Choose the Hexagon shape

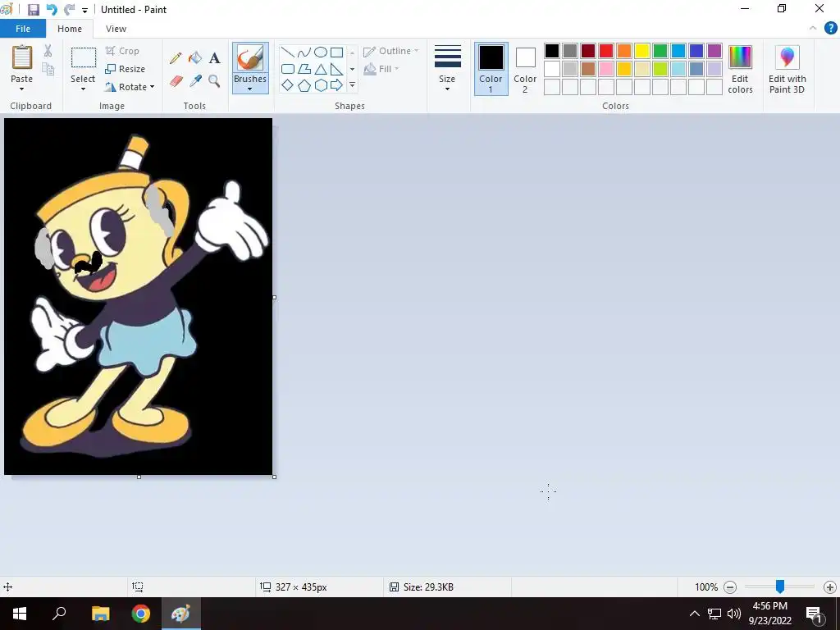[x=321, y=85]
